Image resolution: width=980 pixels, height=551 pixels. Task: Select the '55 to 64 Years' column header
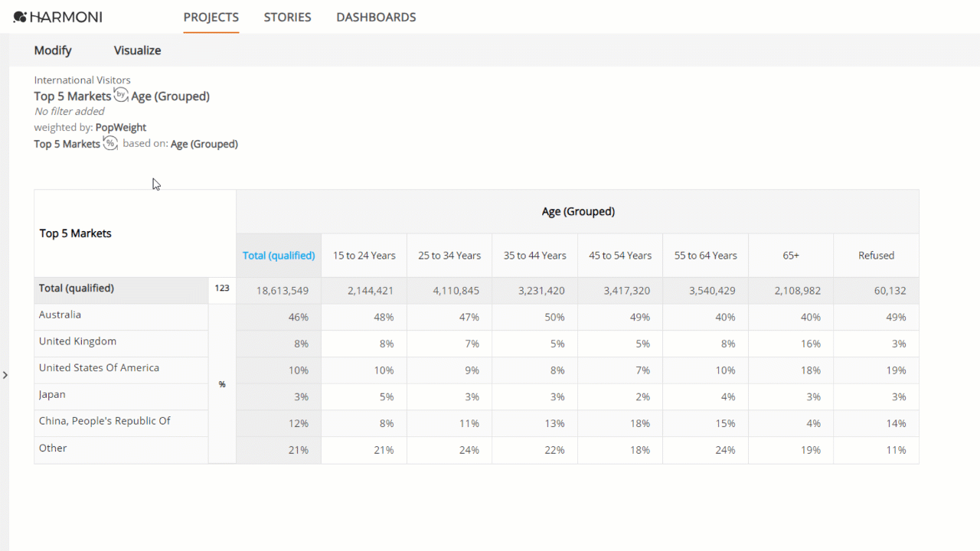(706, 256)
